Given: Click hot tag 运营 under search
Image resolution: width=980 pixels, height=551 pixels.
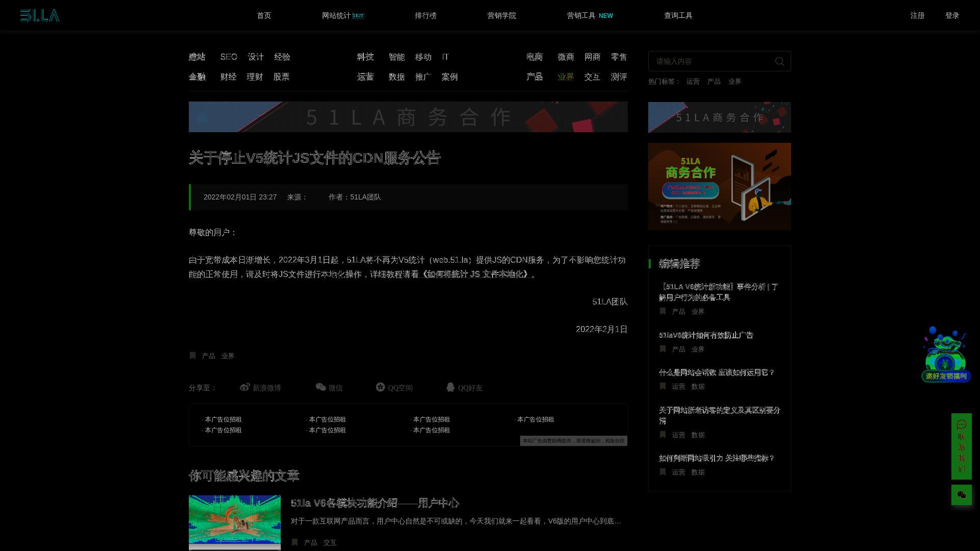Looking at the screenshot, I should pos(693,81).
